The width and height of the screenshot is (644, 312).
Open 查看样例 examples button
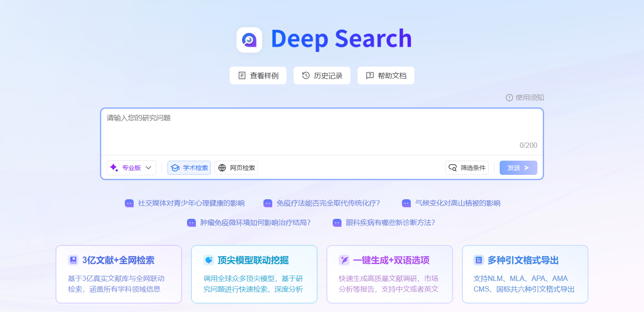click(258, 75)
